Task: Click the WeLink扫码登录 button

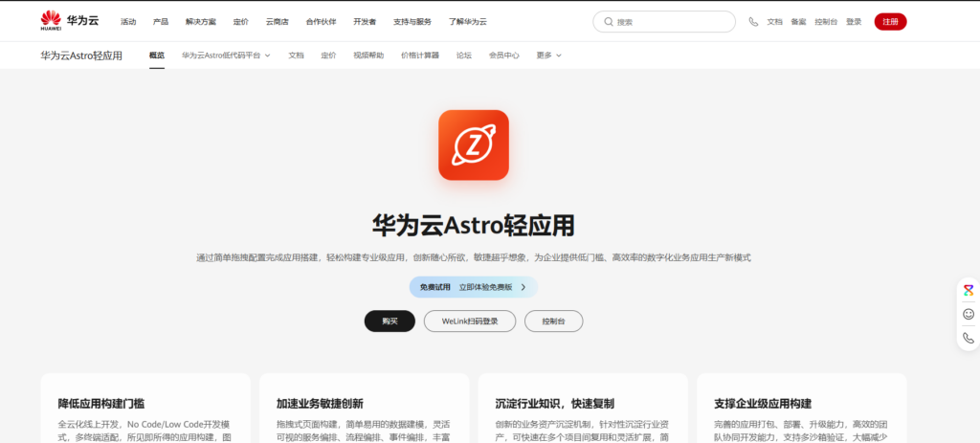Action: click(469, 321)
